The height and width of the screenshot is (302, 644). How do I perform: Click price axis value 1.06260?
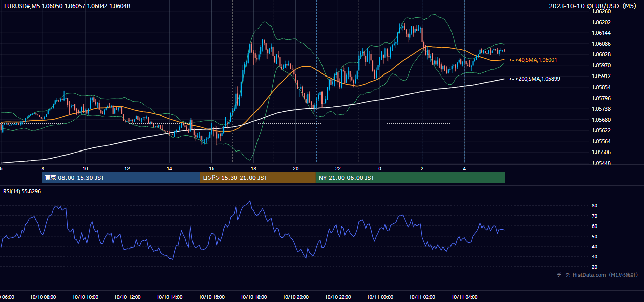pyautogui.click(x=601, y=11)
